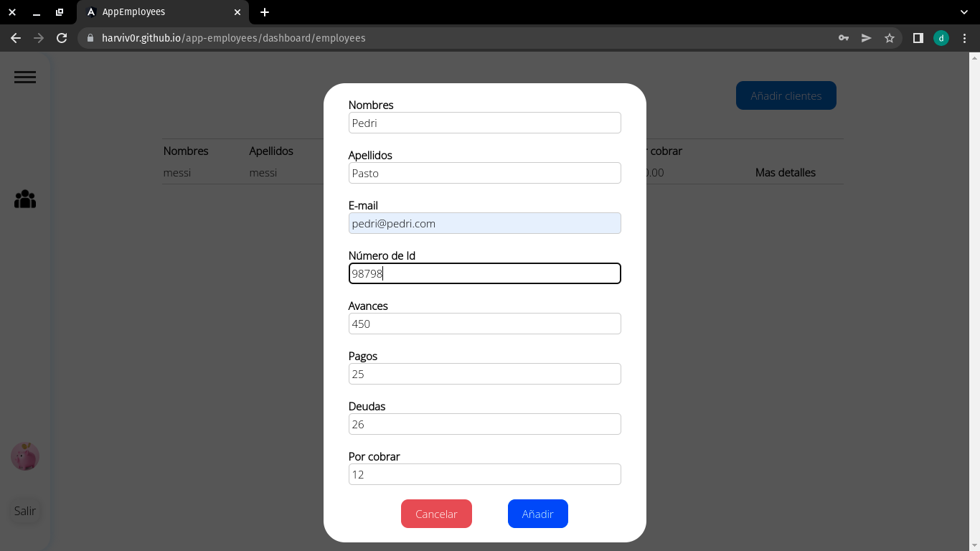Screen dimensions: 980x551
Task: Select the AppEmployees browser tab
Action: coord(164,12)
